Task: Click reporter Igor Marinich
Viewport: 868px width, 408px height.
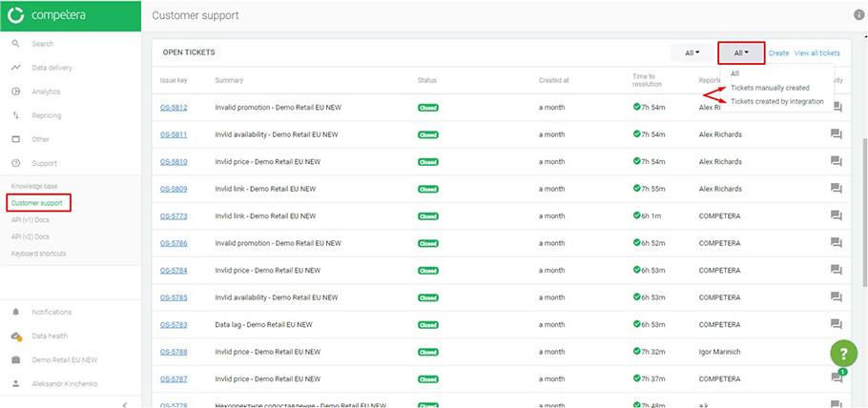Action: pyautogui.click(x=720, y=352)
